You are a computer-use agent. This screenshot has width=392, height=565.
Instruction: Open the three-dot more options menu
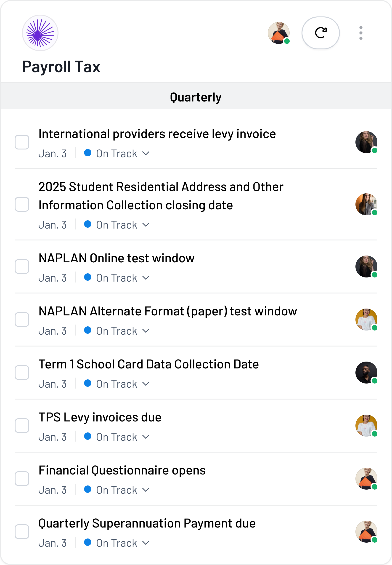point(360,33)
